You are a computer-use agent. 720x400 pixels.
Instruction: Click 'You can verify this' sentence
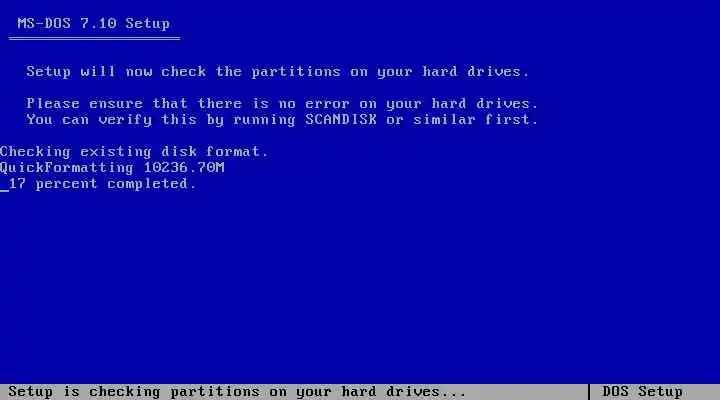[x=282, y=120]
